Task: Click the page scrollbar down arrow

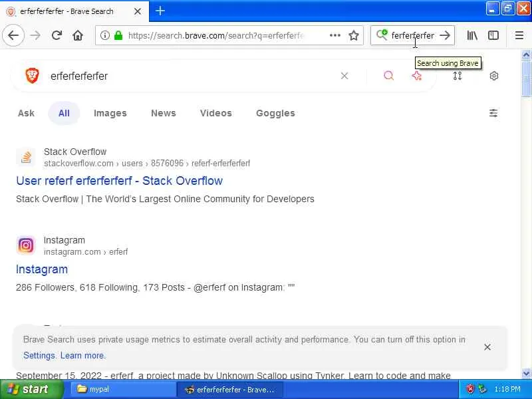Action: click(526, 374)
